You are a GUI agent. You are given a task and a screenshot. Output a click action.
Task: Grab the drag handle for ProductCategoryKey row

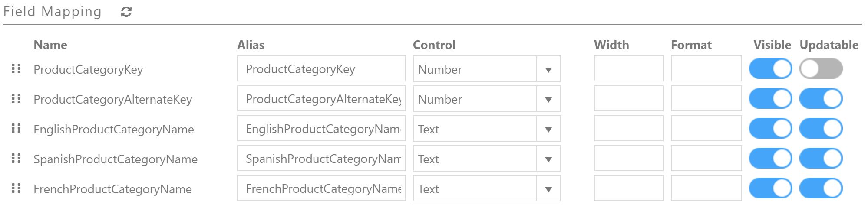point(16,68)
